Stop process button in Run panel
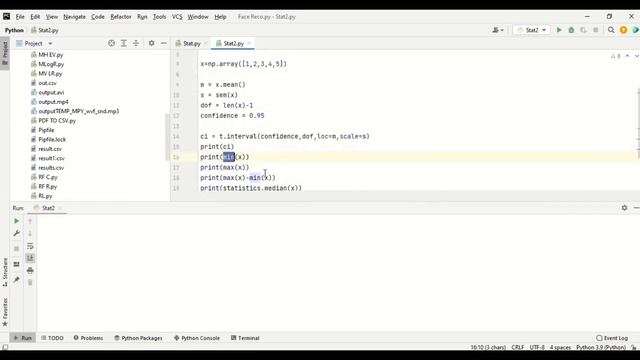The width and height of the screenshot is (640, 360). tap(16, 248)
